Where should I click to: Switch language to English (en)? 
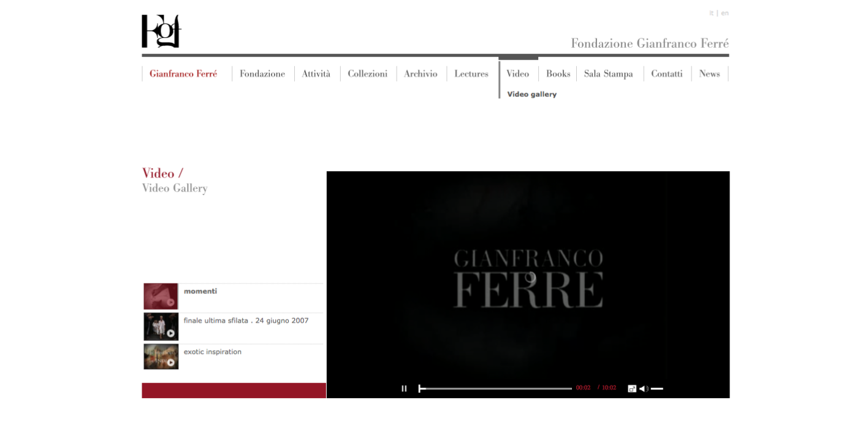(x=725, y=13)
